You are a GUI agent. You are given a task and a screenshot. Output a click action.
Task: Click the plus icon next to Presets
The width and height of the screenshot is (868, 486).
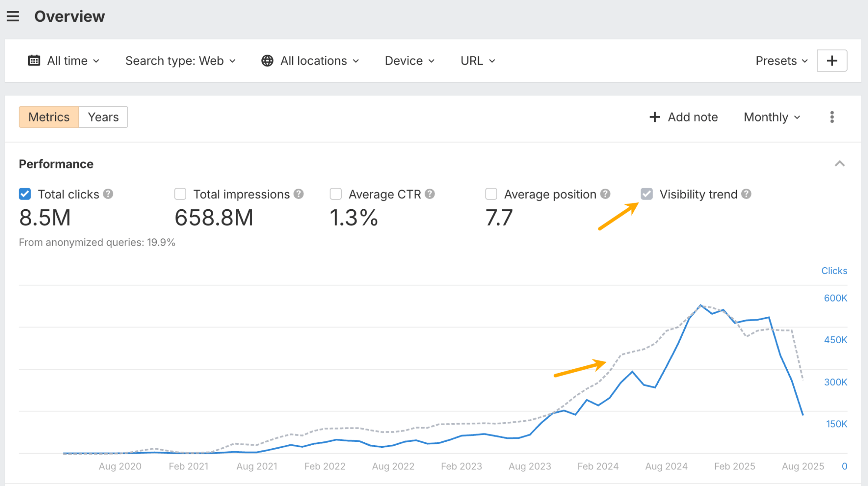pos(832,61)
